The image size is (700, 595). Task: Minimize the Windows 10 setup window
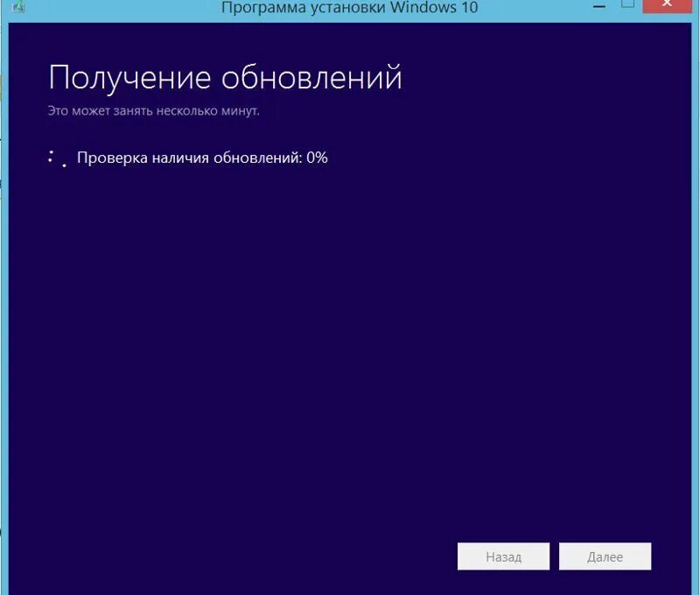pos(599,6)
